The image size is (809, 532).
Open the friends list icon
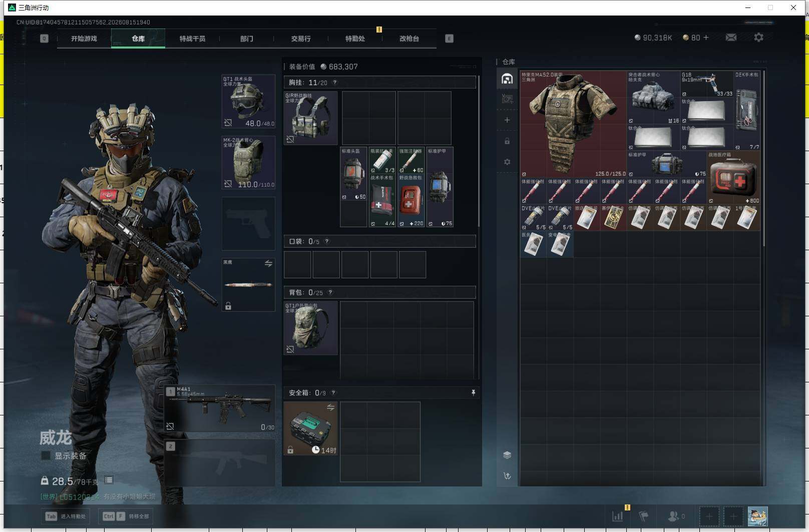pos(676,516)
